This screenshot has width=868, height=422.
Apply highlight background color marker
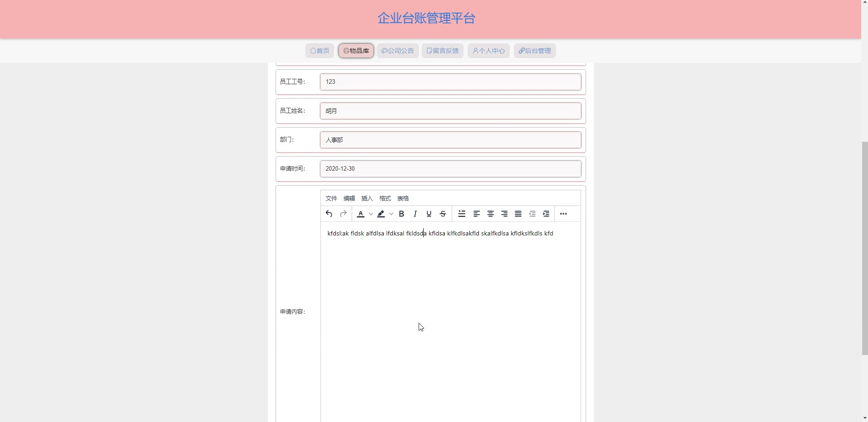(381, 214)
